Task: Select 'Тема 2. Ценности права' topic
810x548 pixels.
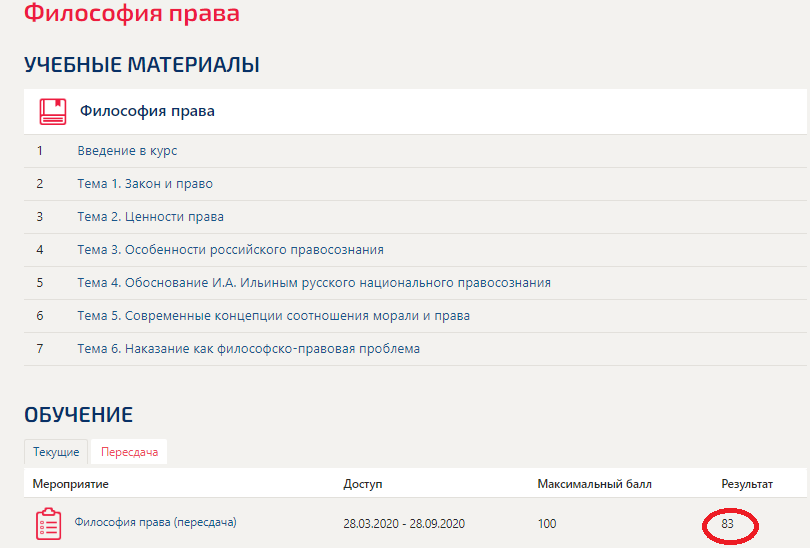Action: point(150,217)
